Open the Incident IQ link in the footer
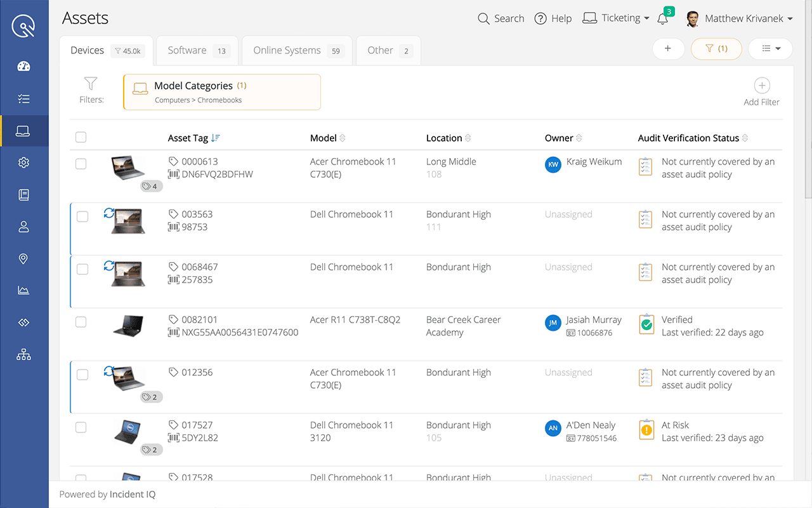 tap(132, 494)
